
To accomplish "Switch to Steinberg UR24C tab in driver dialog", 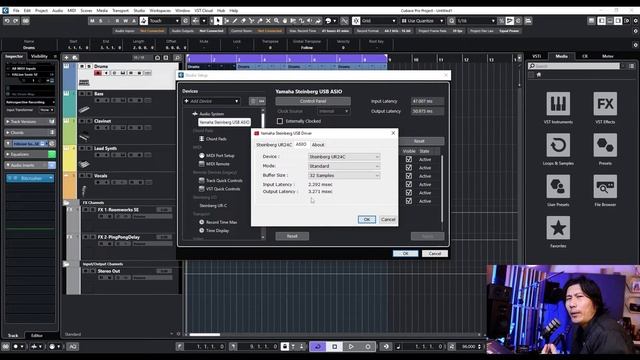I will (x=274, y=145).
